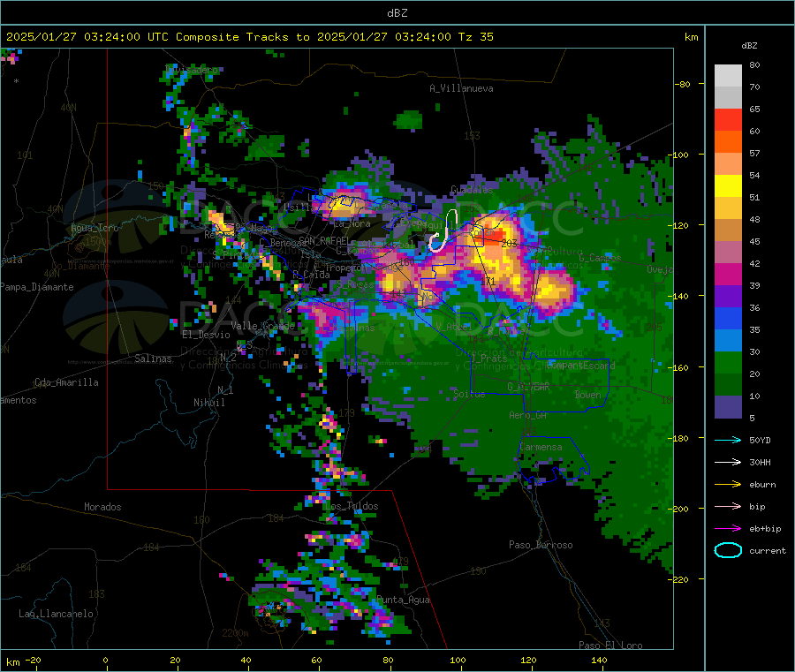Click the cyan 'current' ellipse legend symbol
Image resolution: width=795 pixels, height=672 pixels.
click(728, 550)
